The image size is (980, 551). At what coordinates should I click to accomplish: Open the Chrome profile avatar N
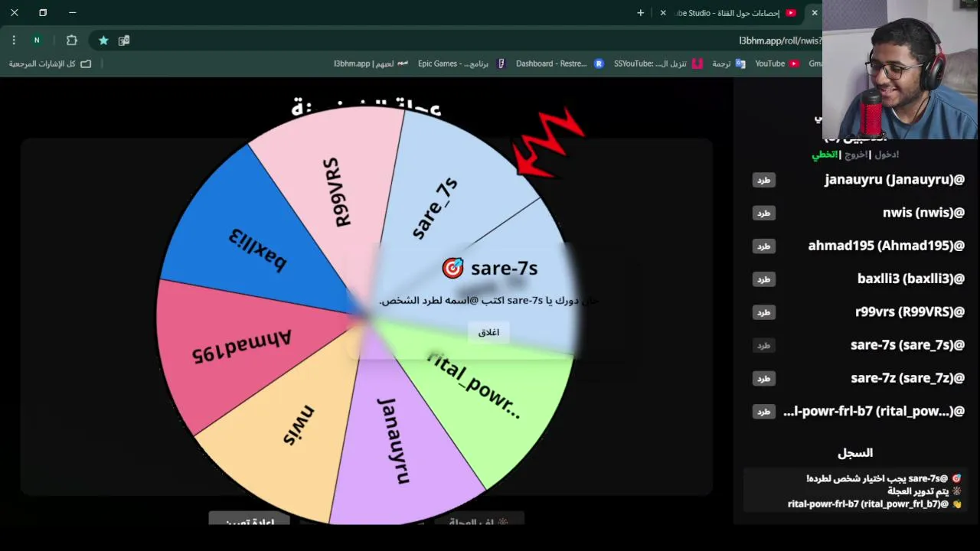[x=36, y=41]
